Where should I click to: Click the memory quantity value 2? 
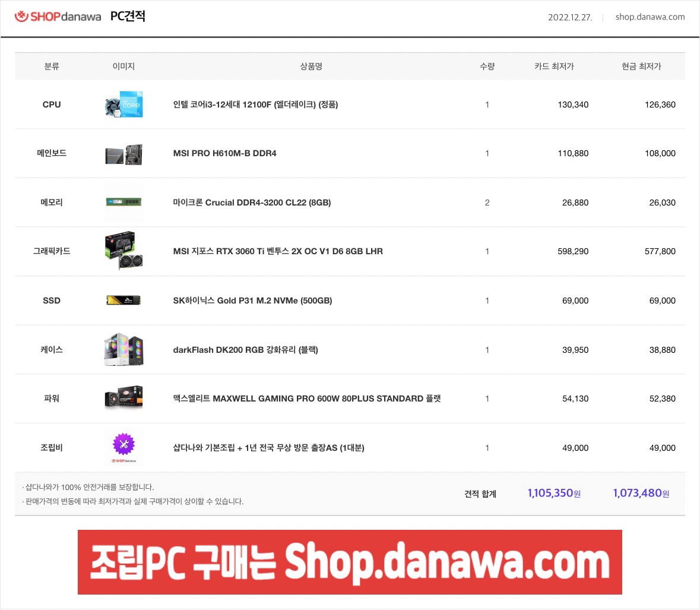pos(487,203)
